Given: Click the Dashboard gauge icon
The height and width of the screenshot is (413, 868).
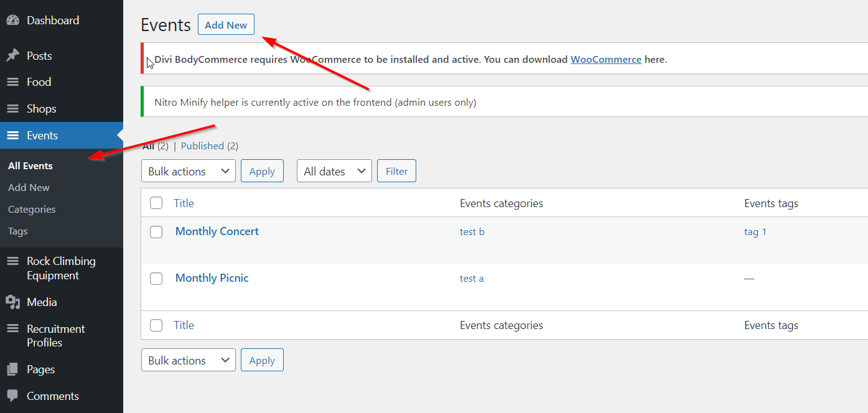Looking at the screenshot, I should (x=12, y=21).
